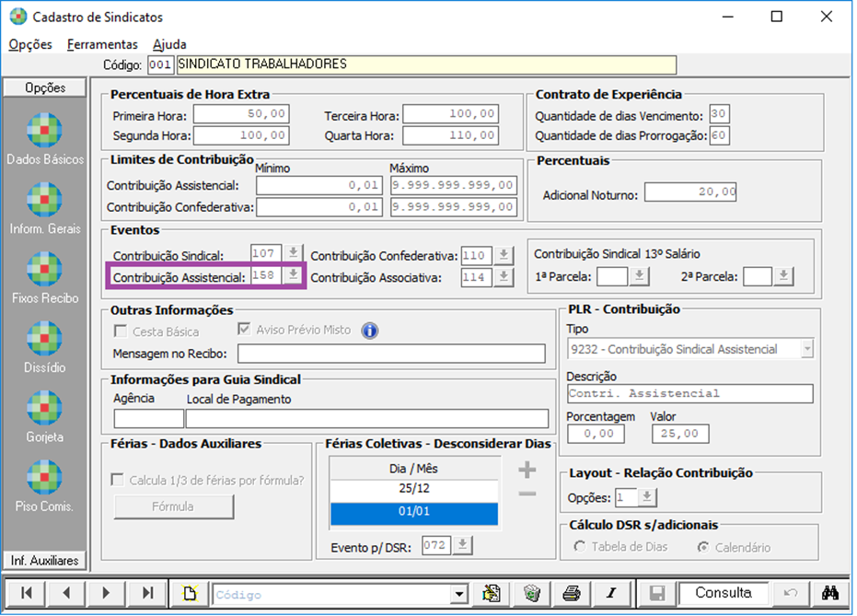The width and height of the screenshot is (857, 616).
Task: Expand the Código search dropdown in toolbar
Action: tap(459, 594)
